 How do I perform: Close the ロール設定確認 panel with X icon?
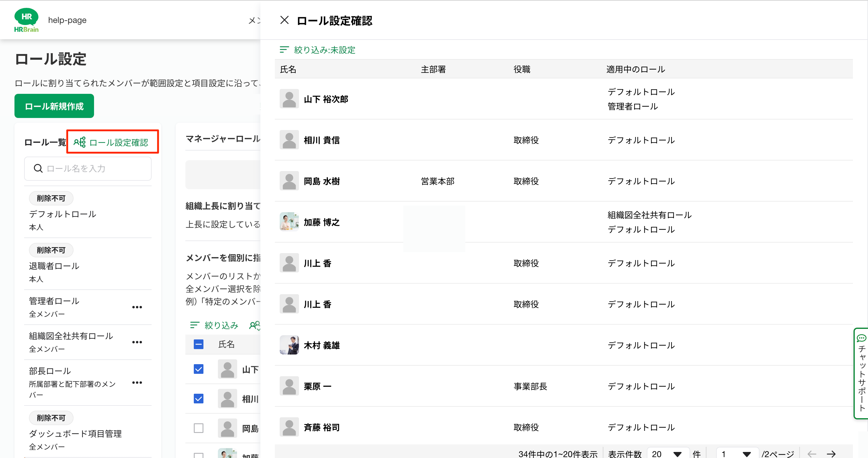tap(284, 20)
